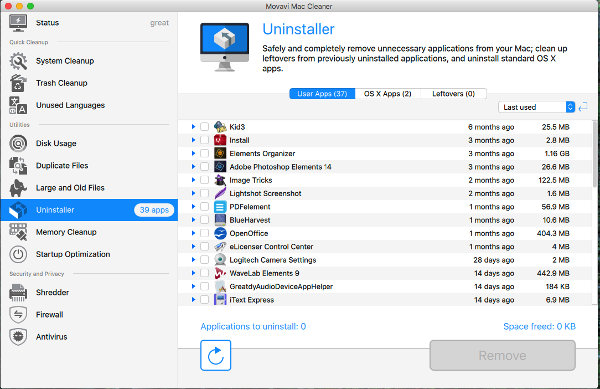Expand the Image Tricks disclosure triangle
The height and width of the screenshot is (389, 600).
(x=193, y=180)
